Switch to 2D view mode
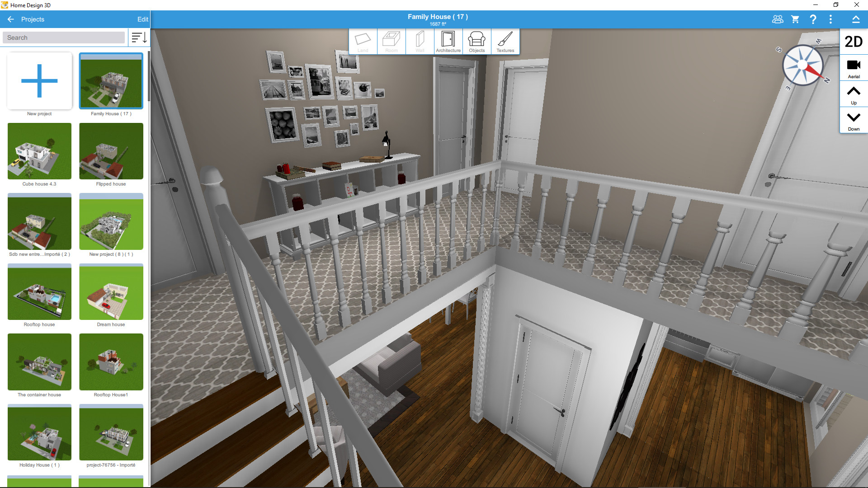 pos(854,42)
